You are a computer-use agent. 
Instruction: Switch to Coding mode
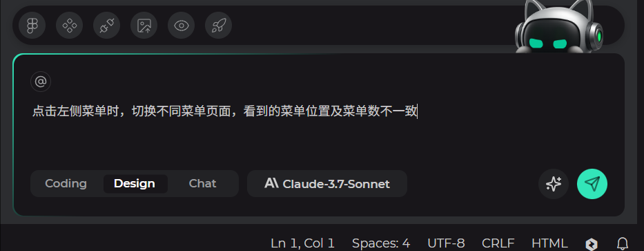tap(66, 183)
